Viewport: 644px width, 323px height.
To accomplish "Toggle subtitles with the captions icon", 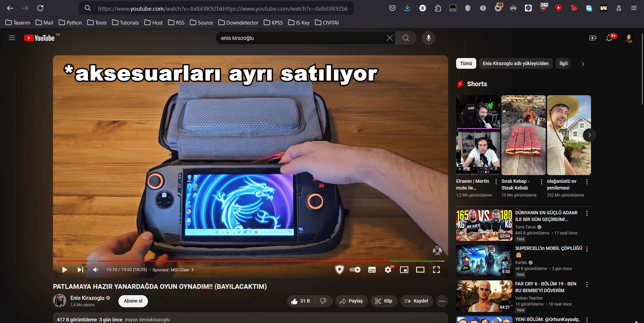I will click(372, 270).
